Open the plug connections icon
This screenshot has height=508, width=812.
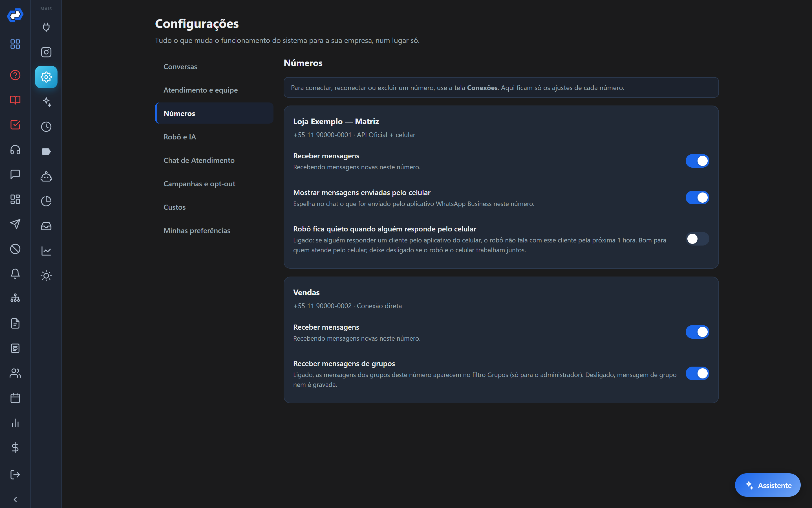coord(46,27)
